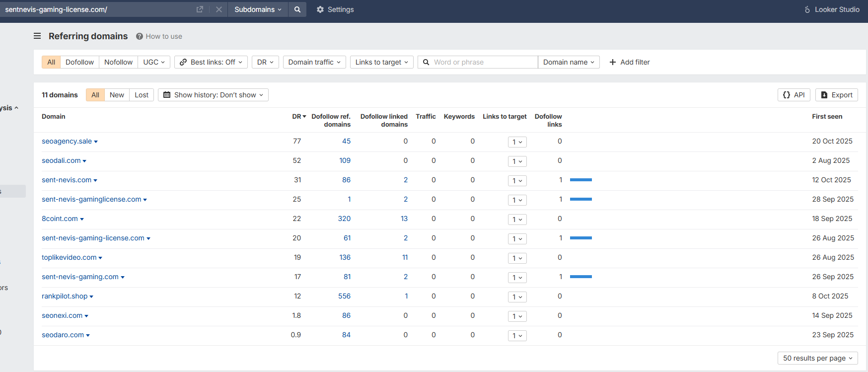868x372 pixels.
Task: Click the search magnifier icon in top bar
Action: click(297, 9)
